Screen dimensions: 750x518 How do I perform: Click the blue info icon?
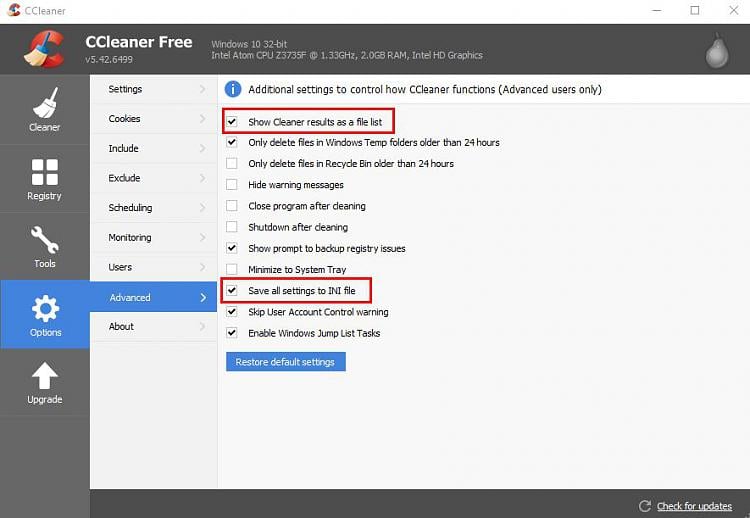pos(233,89)
